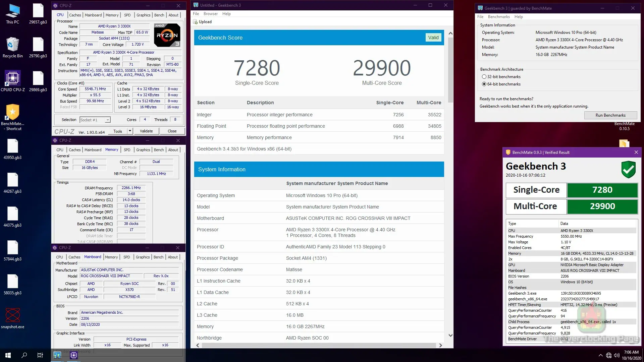Open network settings from tray globe icon
This screenshot has width=644, height=362.
pos(609,355)
